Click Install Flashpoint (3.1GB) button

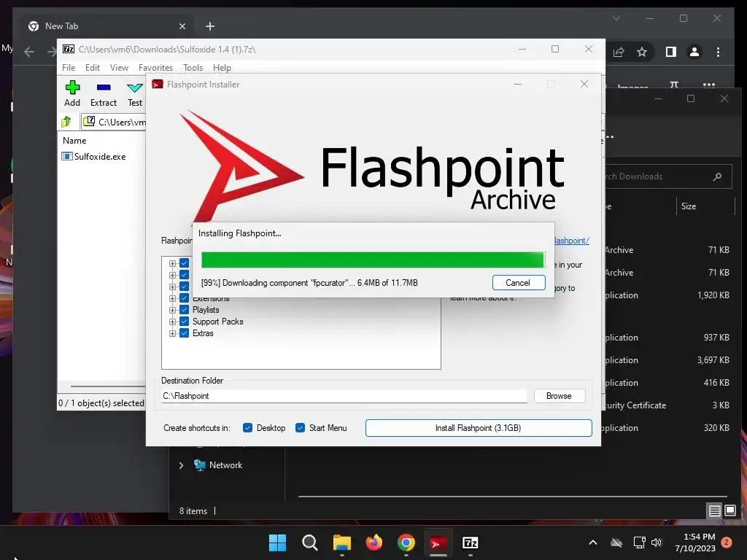click(479, 428)
